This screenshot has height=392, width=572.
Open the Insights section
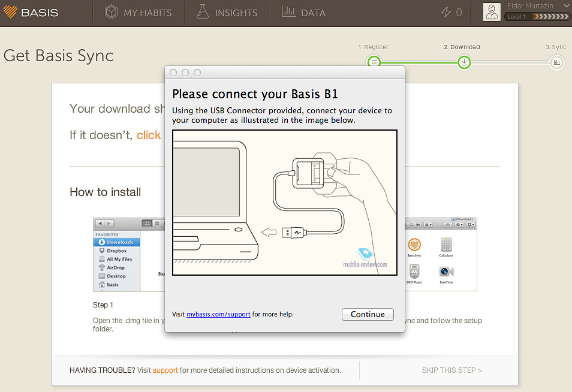coord(227,13)
